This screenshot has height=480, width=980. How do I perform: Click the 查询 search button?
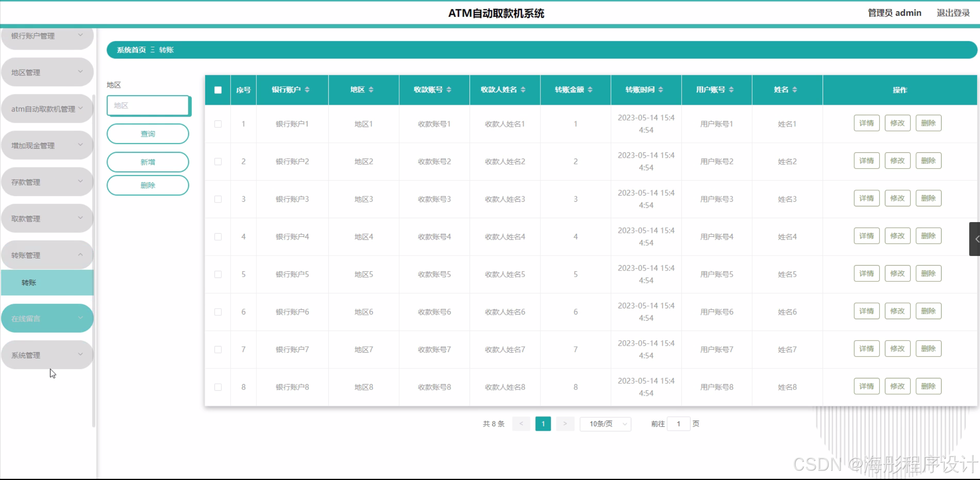coord(148,134)
